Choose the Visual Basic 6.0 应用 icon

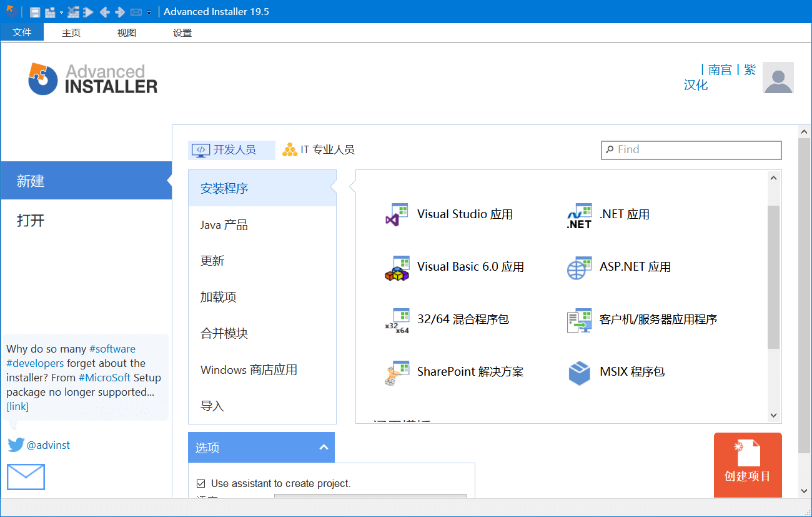click(x=396, y=268)
